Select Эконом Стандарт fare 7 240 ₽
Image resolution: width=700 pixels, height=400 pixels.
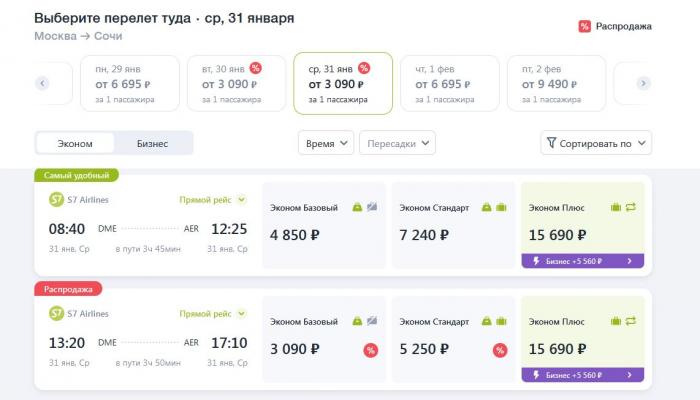[453, 225]
